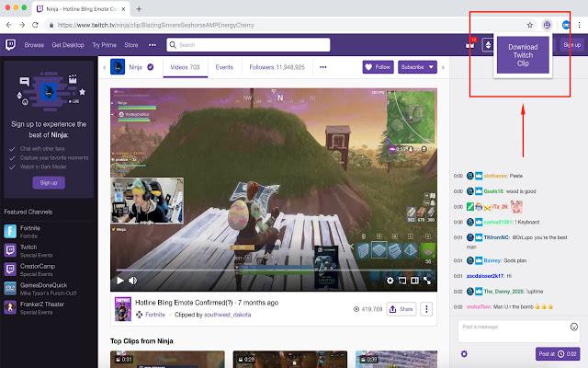Open channel header more options ellipsis
Screen dimensions: 588x368
tap(322, 67)
